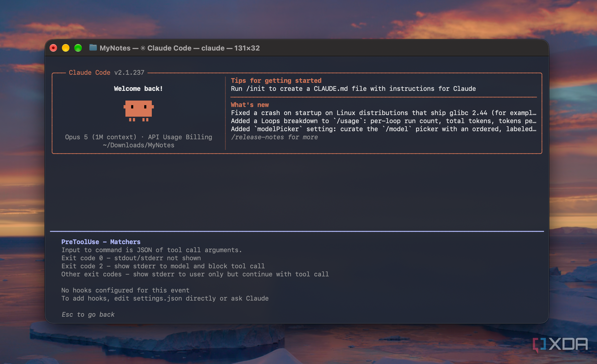Click the 'What's new' heading

[250, 105]
